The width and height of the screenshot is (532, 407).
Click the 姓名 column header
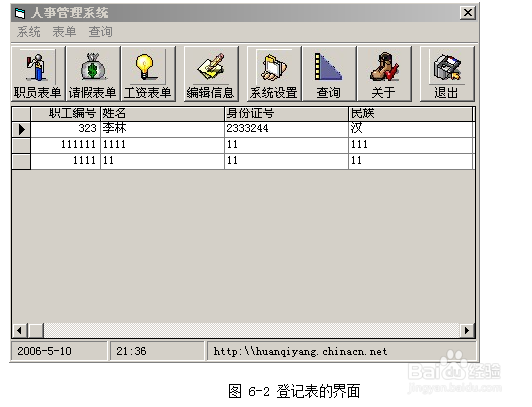162,114
